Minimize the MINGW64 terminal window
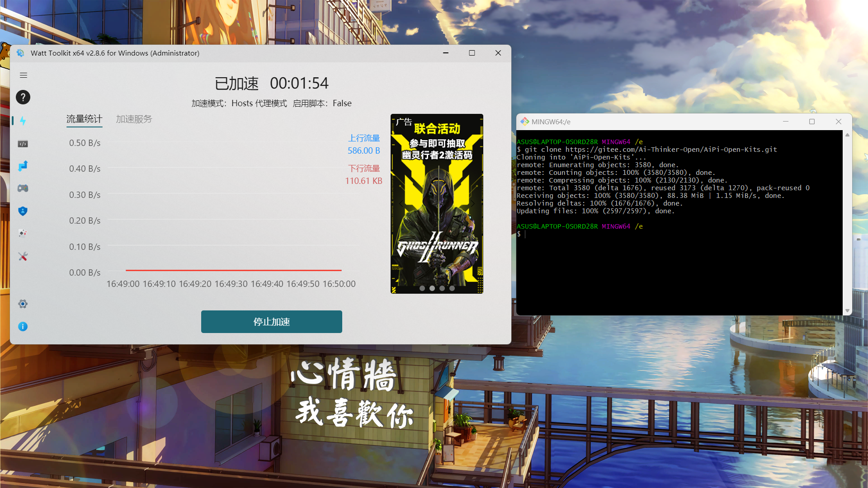The height and width of the screenshot is (488, 868). coord(786,122)
